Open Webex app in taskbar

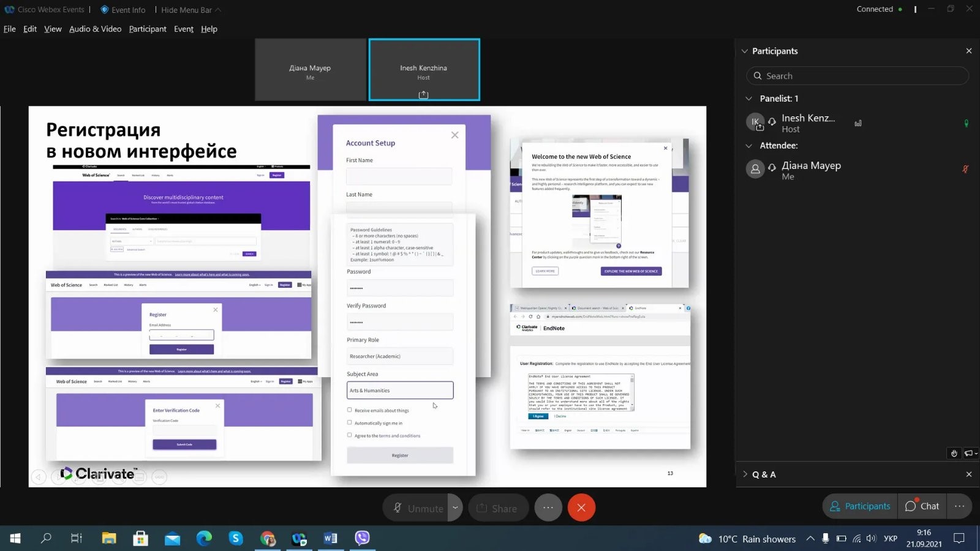[299, 538]
